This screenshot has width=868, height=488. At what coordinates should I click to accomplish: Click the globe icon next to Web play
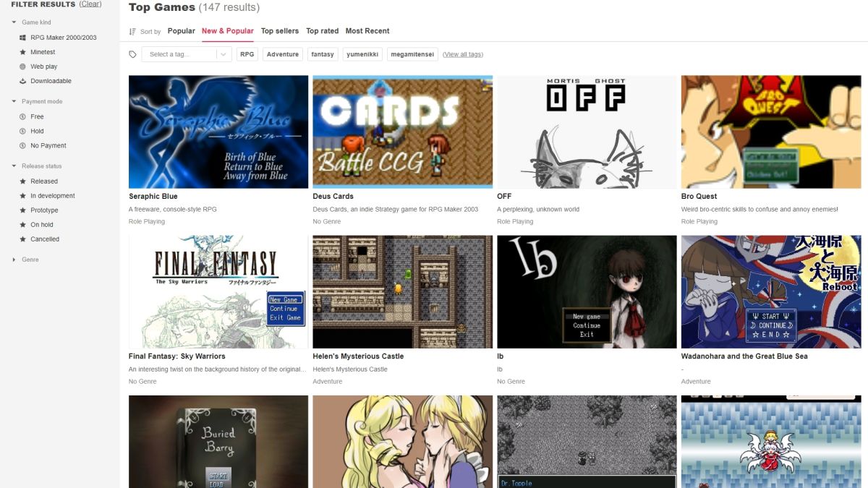[x=22, y=67]
